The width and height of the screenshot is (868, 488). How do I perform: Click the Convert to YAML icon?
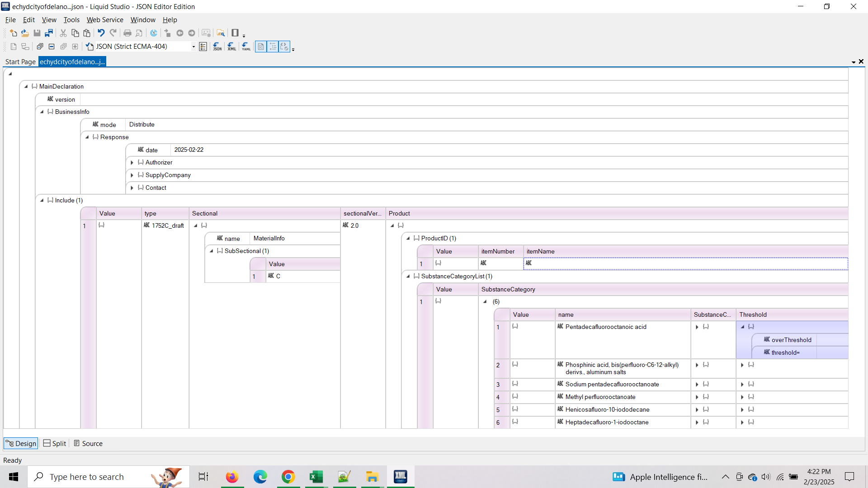tap(246, 47)
